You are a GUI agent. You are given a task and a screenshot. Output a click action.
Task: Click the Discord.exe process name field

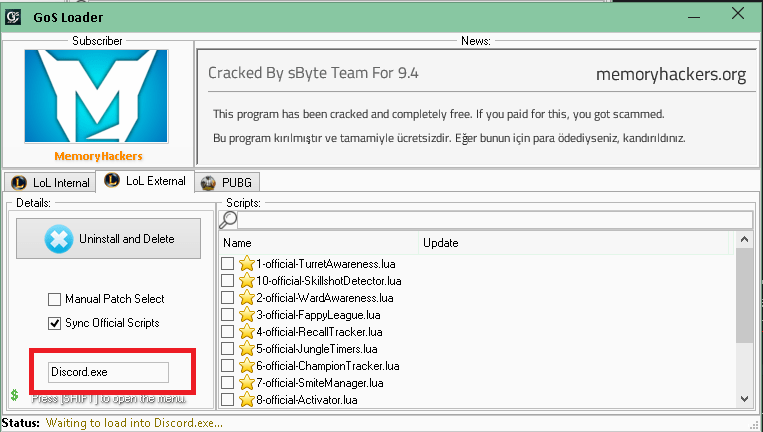click(108, 372)
